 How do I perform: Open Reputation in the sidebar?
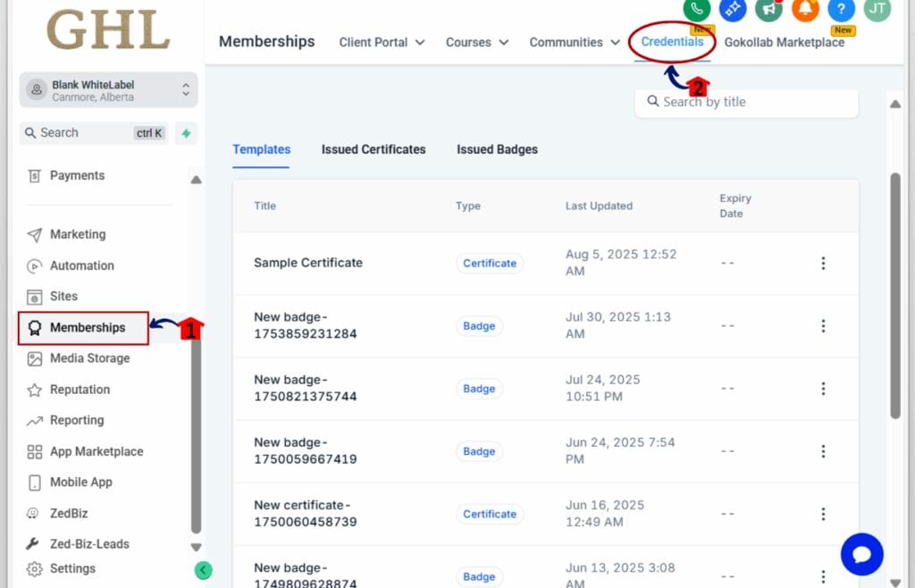coord(80,390)
